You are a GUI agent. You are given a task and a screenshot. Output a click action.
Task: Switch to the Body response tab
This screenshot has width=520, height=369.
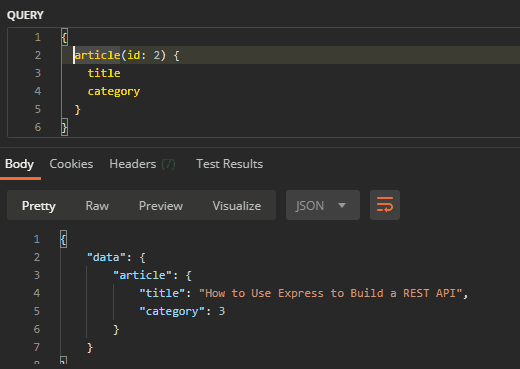pos(19,164)
